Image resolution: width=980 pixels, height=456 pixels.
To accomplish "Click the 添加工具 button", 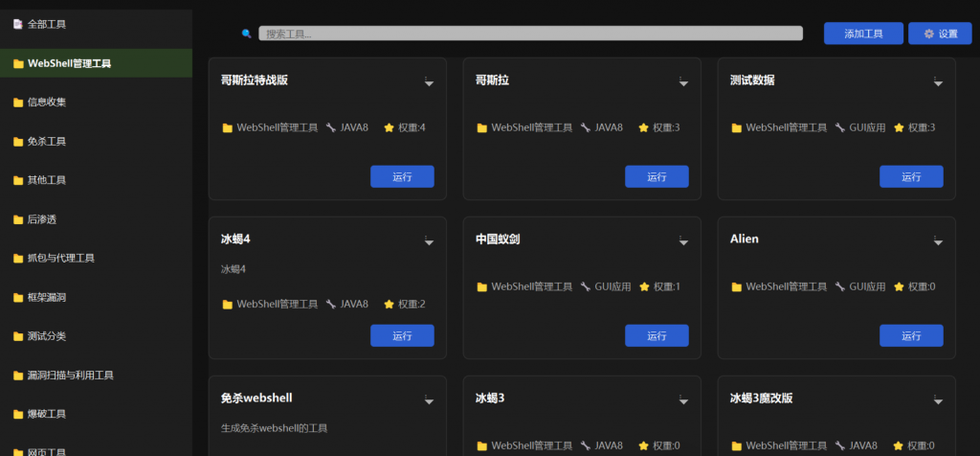I will click(863, 34).
